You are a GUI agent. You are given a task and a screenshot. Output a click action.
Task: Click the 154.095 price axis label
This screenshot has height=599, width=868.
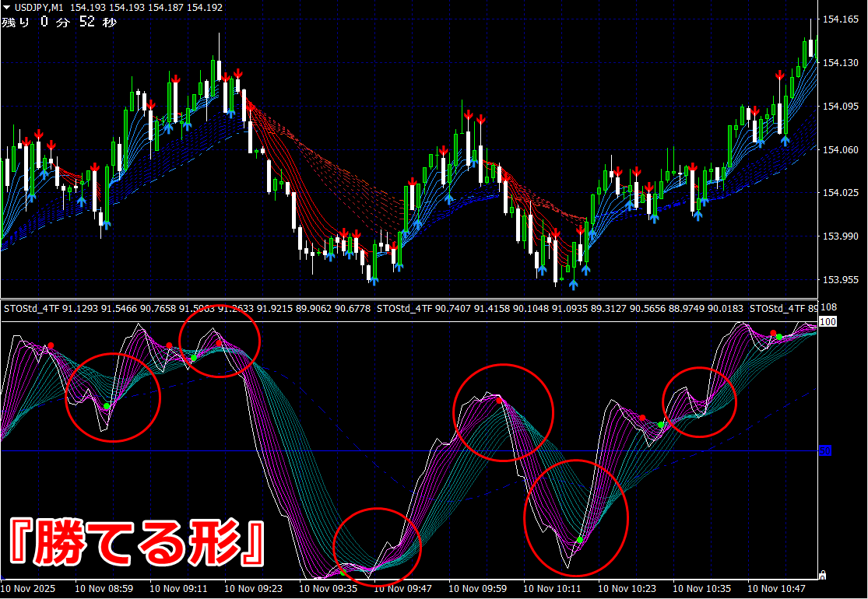pyautogui.click(x=841, y=107)
